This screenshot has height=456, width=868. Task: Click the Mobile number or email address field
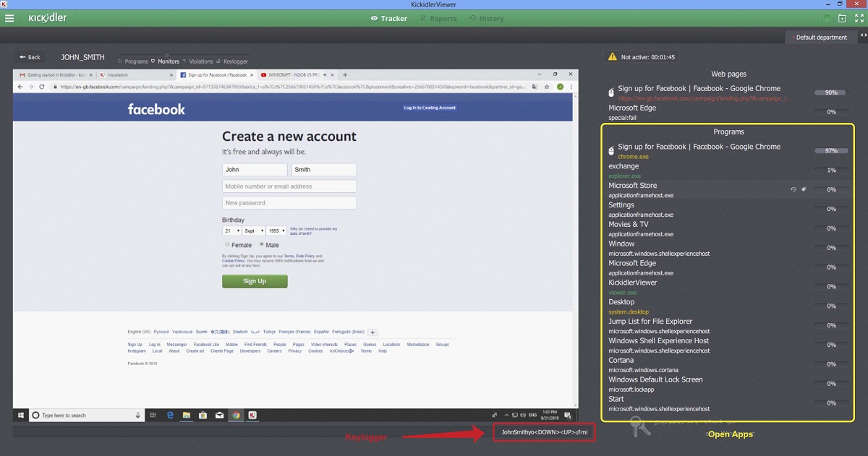289,186
